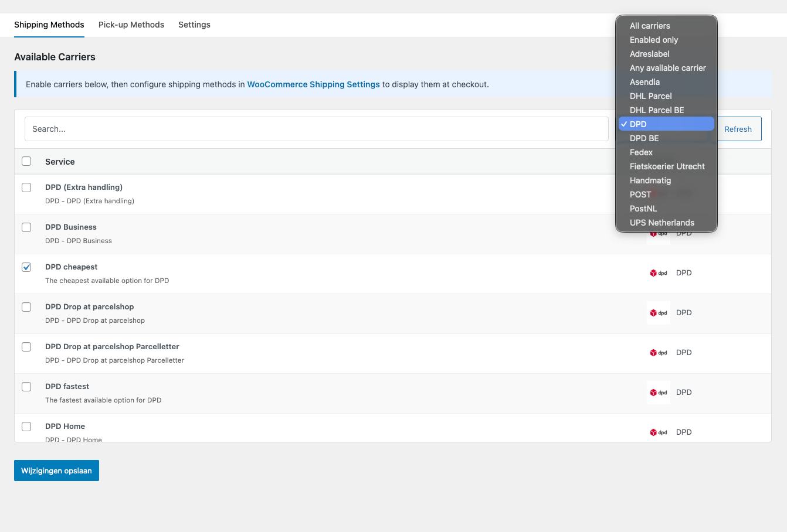
Task: Tick the DPD fastest checkbox
Action: [26, 387]
